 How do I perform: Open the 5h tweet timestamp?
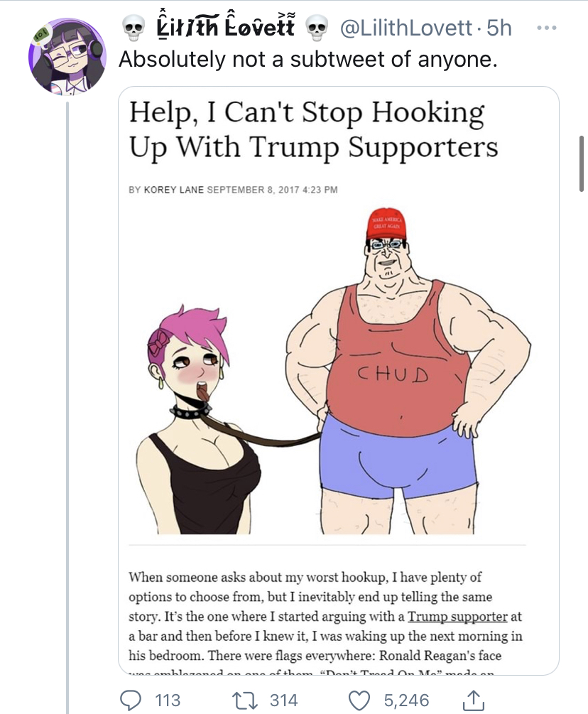click(499, 28)
